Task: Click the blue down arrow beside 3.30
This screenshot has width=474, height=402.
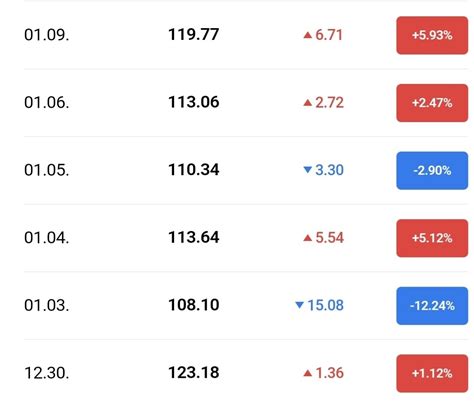Action: tap(308, 170)
